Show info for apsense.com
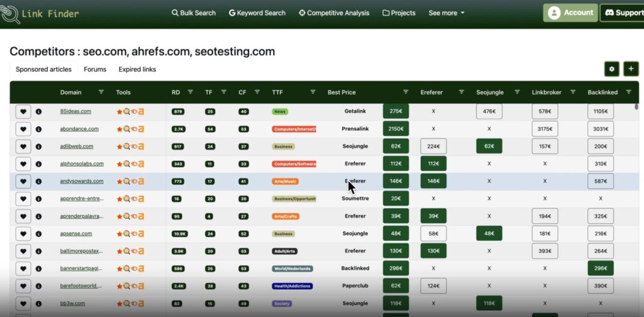Viewport: 644px width, 317px height. pos(38,233)
